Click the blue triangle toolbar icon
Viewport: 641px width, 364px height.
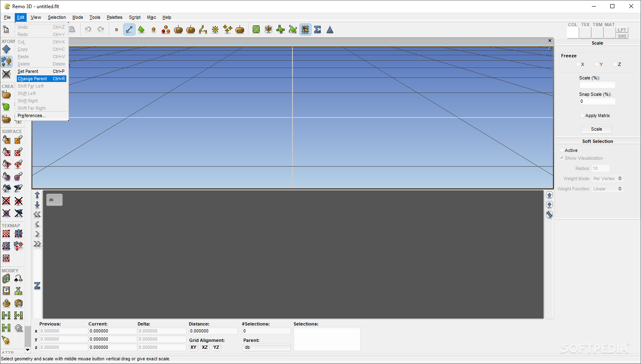pos(330,29)
